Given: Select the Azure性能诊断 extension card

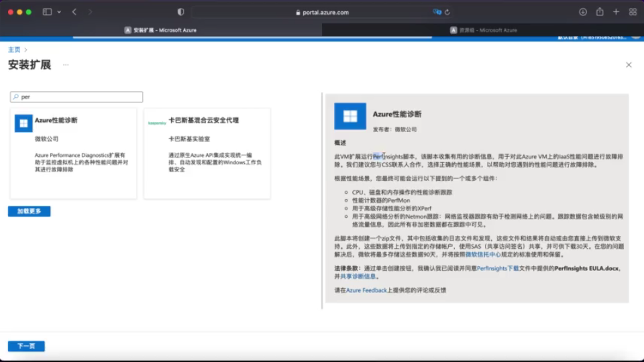Looking at the screenshot, I should (x=74, y=154).
